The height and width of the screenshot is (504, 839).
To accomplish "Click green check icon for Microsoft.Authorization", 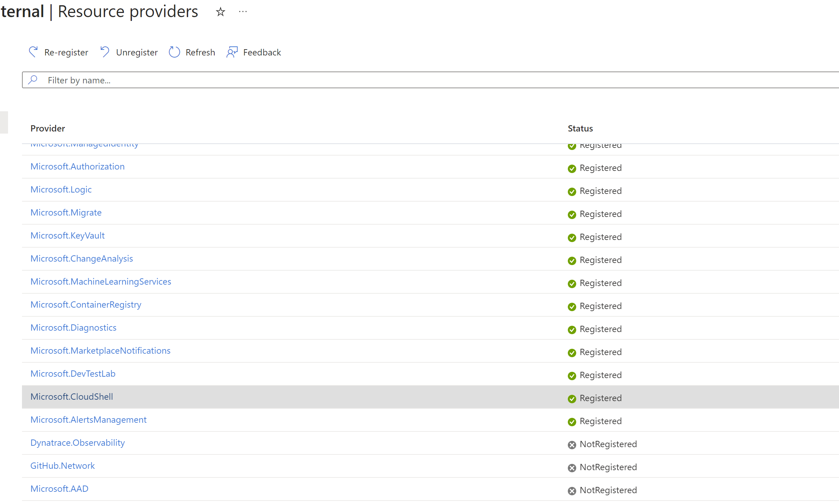I will 572,168.
